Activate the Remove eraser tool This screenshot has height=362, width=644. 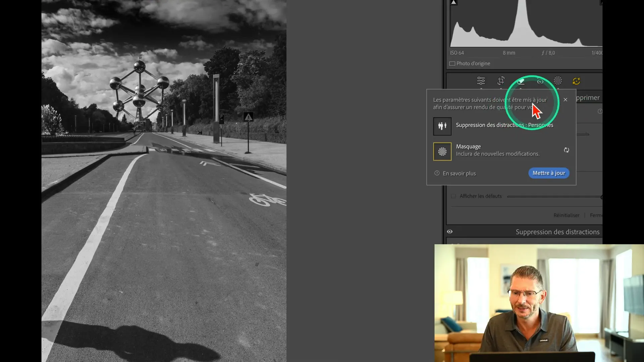coord(521,81)
